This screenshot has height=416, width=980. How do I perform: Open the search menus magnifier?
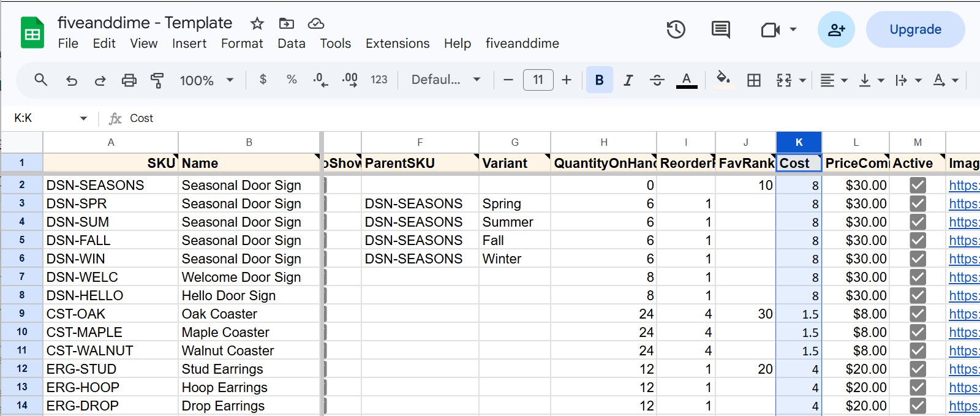click(41, 80)
